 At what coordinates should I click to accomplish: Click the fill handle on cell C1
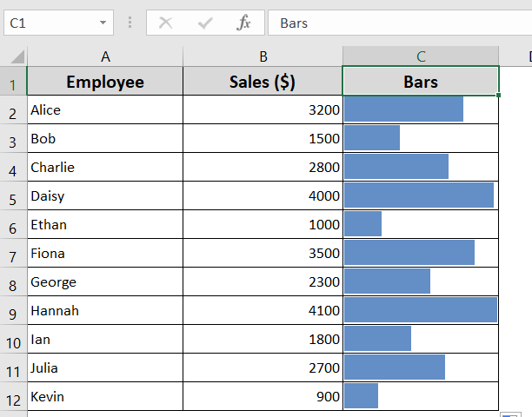(498, 96)
